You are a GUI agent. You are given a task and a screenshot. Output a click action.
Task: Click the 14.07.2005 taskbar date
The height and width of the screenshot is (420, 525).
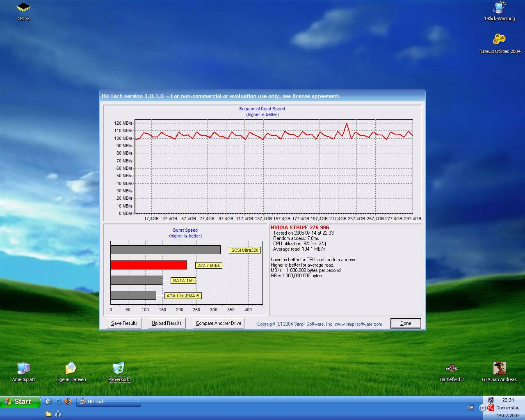tap(508, 415)
